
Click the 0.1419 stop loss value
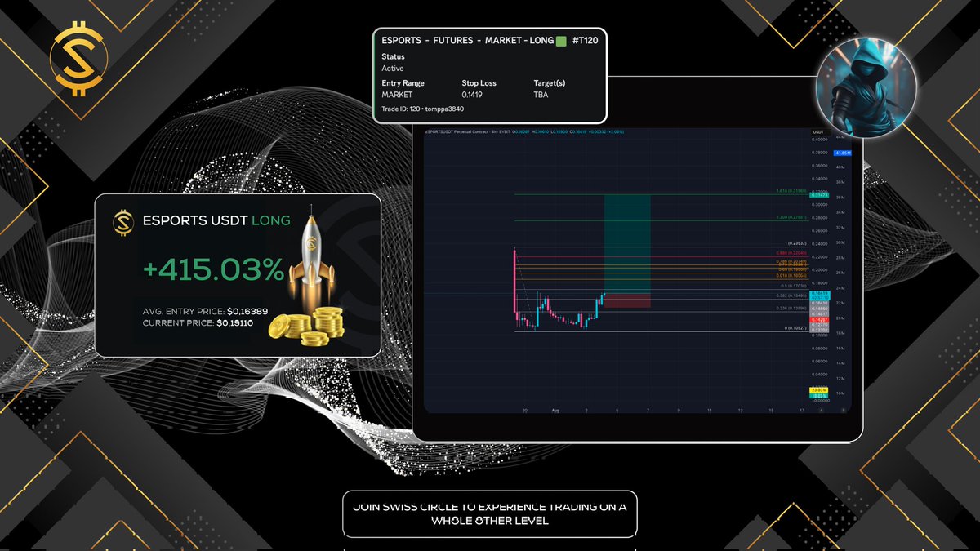(473, 95)
